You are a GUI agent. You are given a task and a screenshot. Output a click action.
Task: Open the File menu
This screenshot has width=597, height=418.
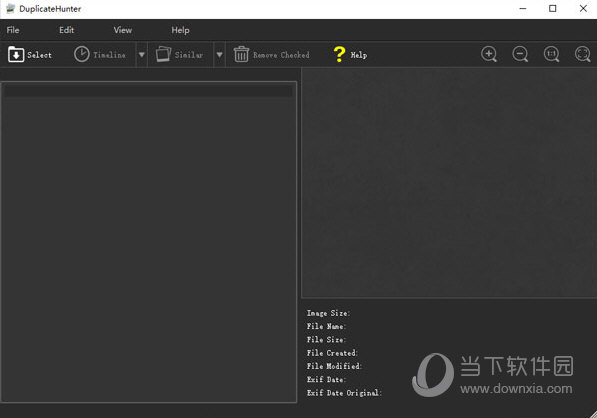(13, 30)
